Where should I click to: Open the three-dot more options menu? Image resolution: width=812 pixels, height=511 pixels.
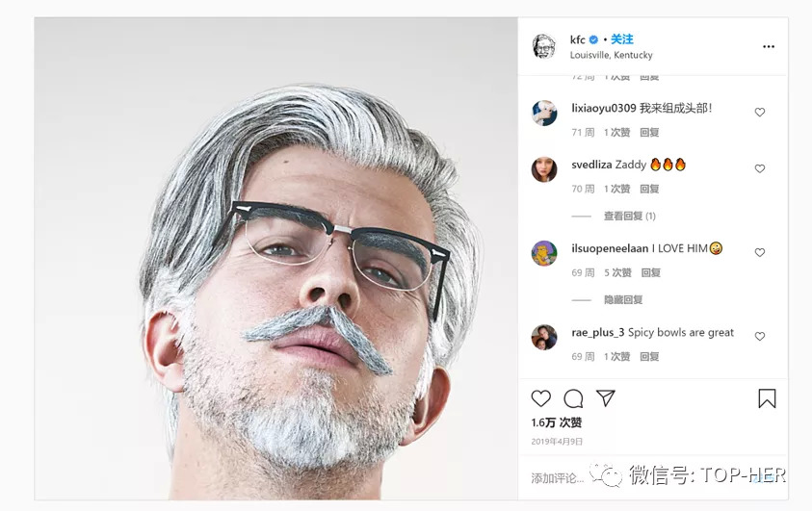click(x=769, y=46)
